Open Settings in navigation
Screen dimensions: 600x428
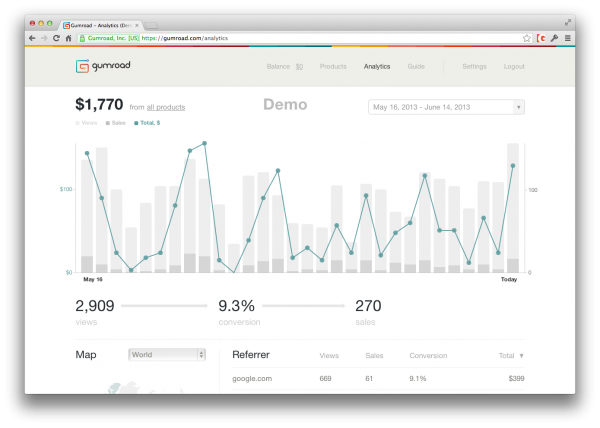pos(474,67)
